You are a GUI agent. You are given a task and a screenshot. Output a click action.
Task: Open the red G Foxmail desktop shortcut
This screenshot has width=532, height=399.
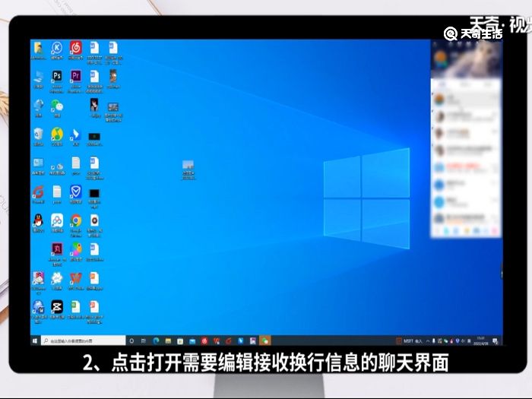pyautogui.click(x=38, y=192)
